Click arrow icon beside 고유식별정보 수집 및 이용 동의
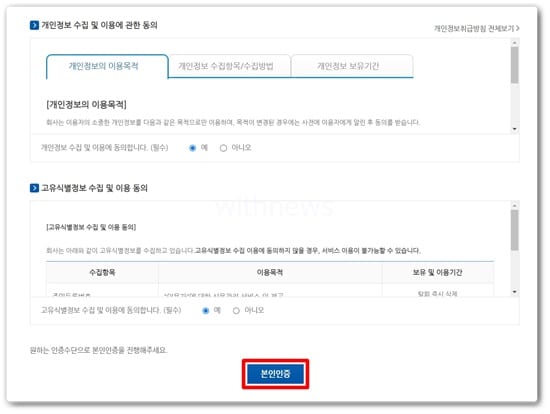Screen dimensions: 550x414 pos(34,188)
